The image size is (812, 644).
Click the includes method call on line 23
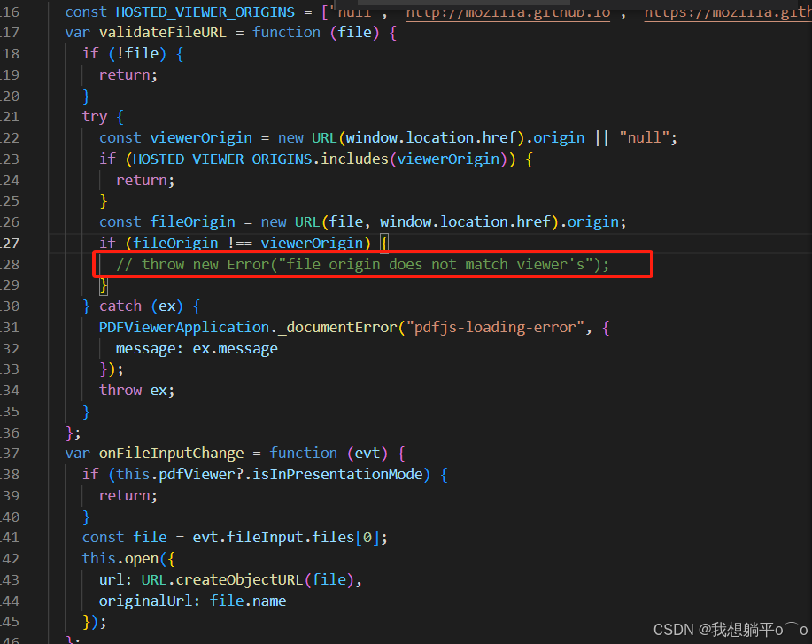pyautogui.click(x=354, y=159)
